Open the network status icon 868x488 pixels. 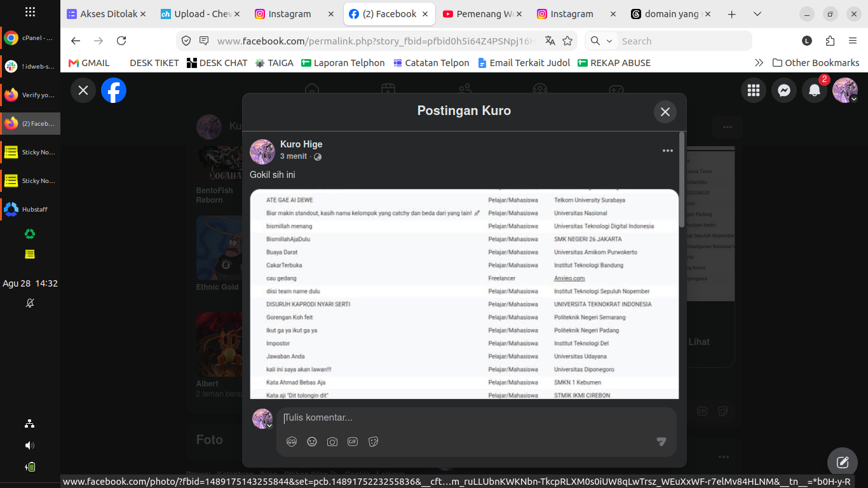coord(30,424)
